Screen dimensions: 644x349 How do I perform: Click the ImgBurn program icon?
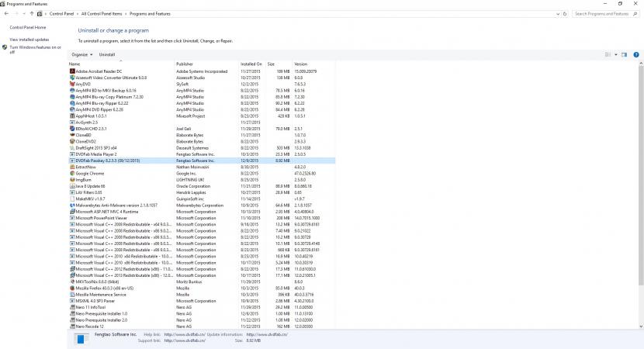click(x=71, y=179)
